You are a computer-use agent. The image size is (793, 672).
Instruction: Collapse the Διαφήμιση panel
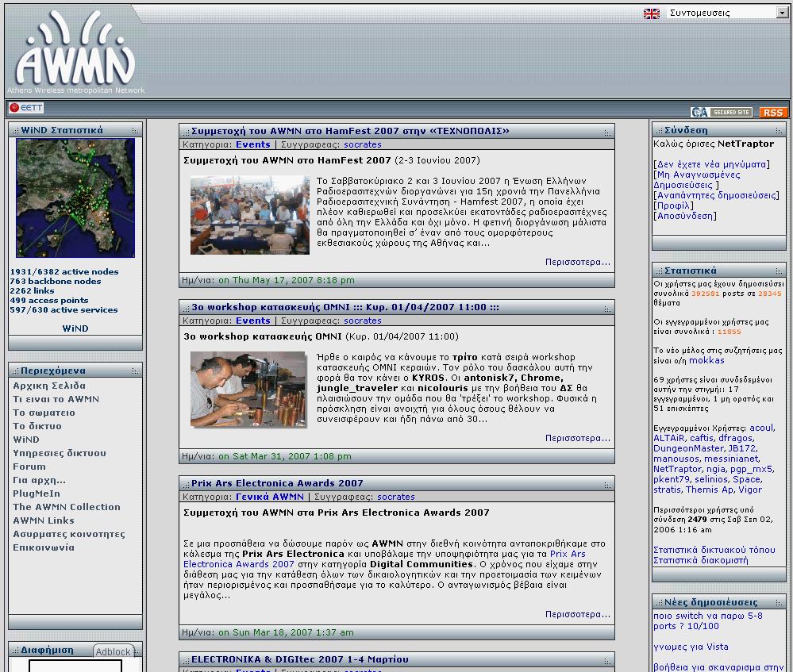pos(137,651)
